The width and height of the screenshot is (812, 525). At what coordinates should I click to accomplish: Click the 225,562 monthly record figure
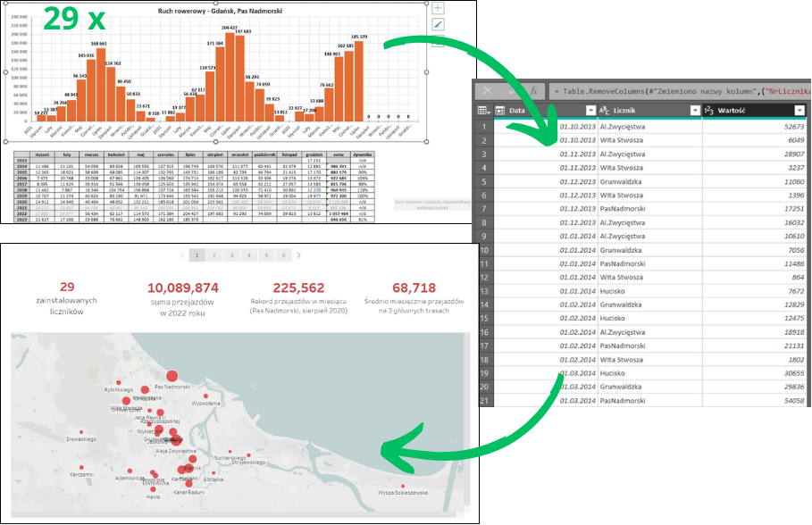(x=298, y=287)
